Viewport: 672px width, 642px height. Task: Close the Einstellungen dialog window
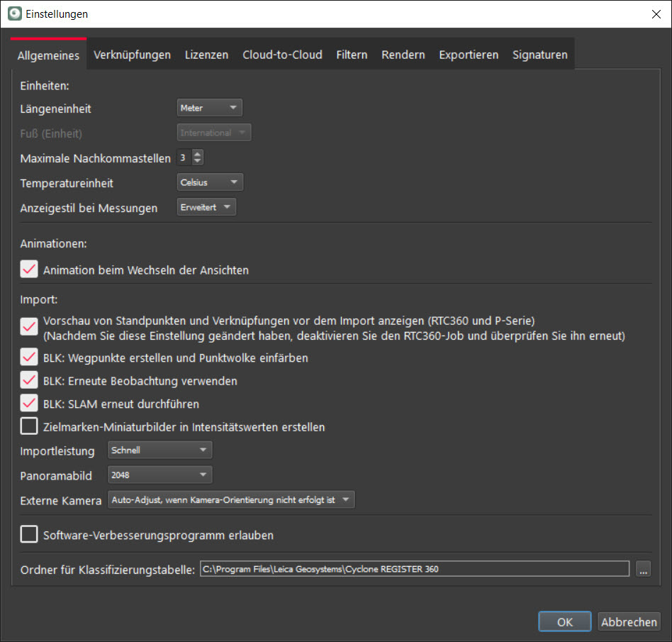pyautogui.click(x=656, y=14)
